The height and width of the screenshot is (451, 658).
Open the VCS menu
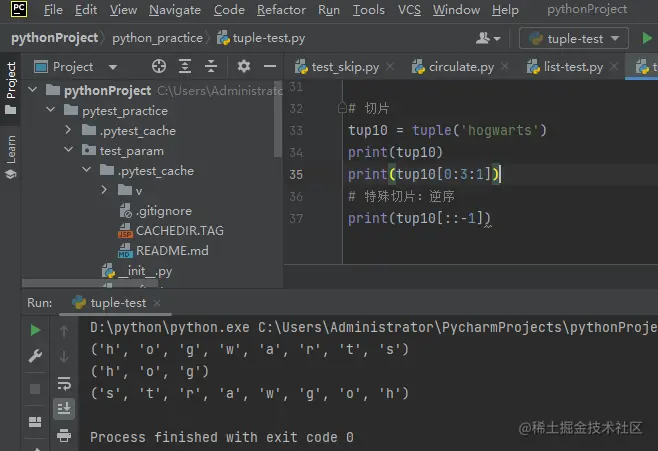point(410,10)
